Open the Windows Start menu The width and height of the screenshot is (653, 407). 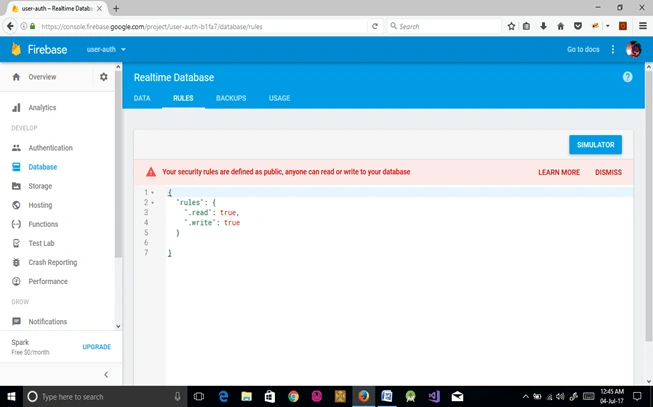(11, 396)
